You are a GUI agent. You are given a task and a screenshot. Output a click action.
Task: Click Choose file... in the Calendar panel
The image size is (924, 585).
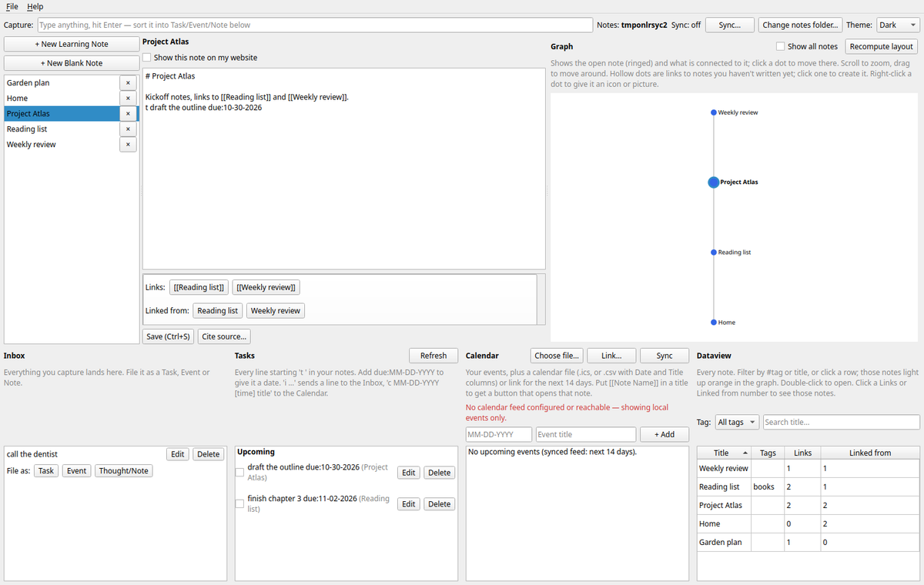(x=557, y=356)
